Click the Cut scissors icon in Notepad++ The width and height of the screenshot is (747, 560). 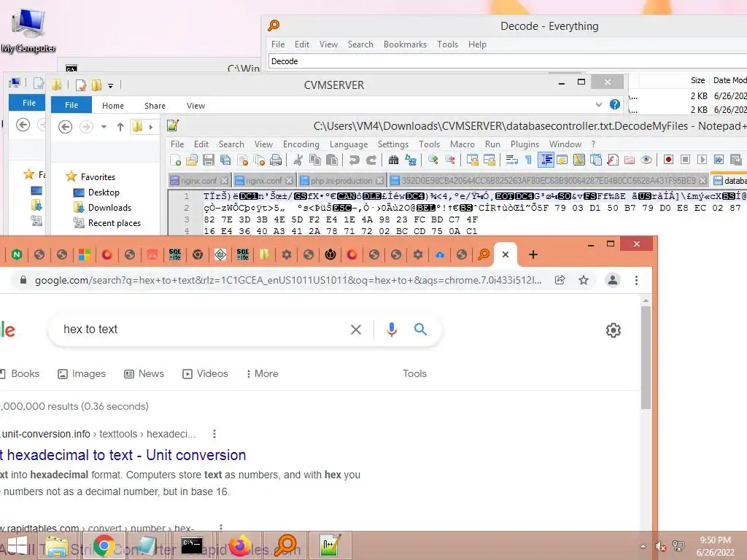pos(298,160)
